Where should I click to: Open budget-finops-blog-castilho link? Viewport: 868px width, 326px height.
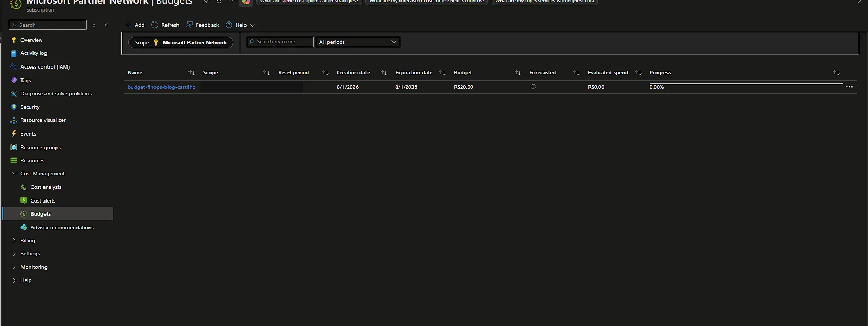[162, 87]
